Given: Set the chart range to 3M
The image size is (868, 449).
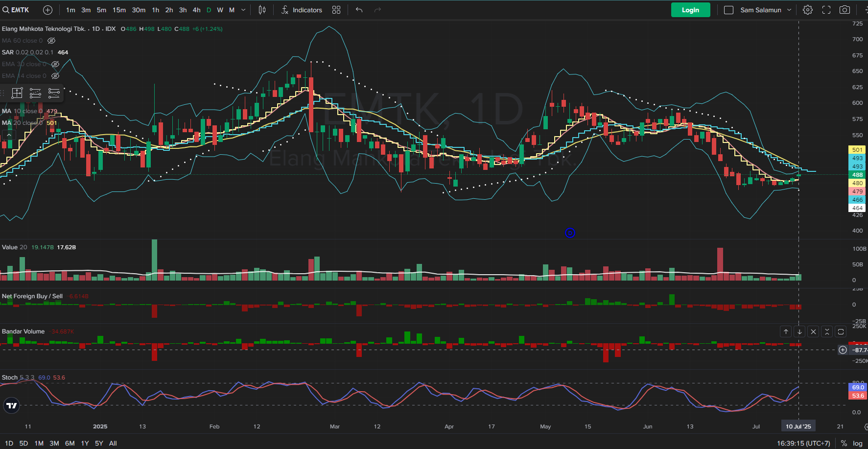Looking at the screenshot, I should (54, 443).
